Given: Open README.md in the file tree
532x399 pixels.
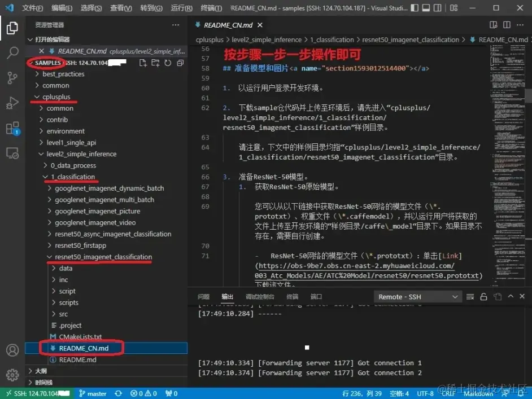Looking at the screenshot, I should (78, 359).
